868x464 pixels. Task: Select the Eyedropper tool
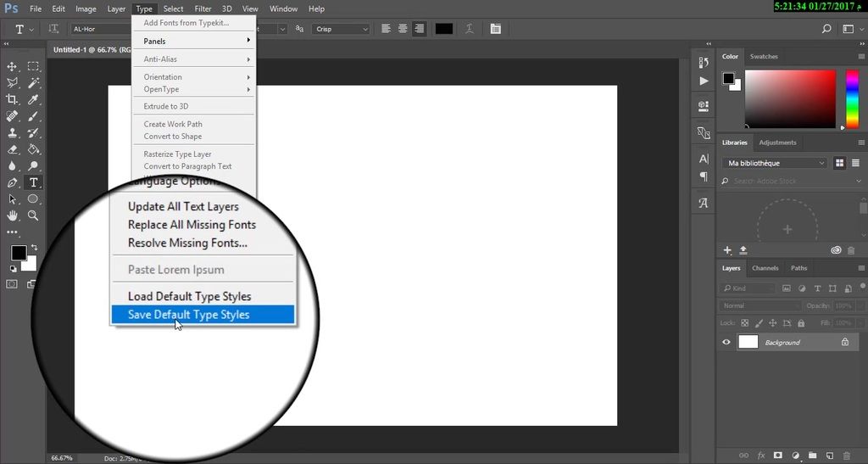[x=33, y=99]
